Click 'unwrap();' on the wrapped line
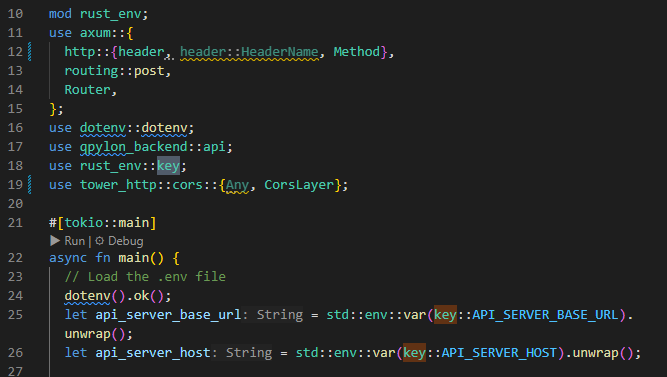Screen dimensions: 667x377 pyautogui.click(x=99, y=334)
